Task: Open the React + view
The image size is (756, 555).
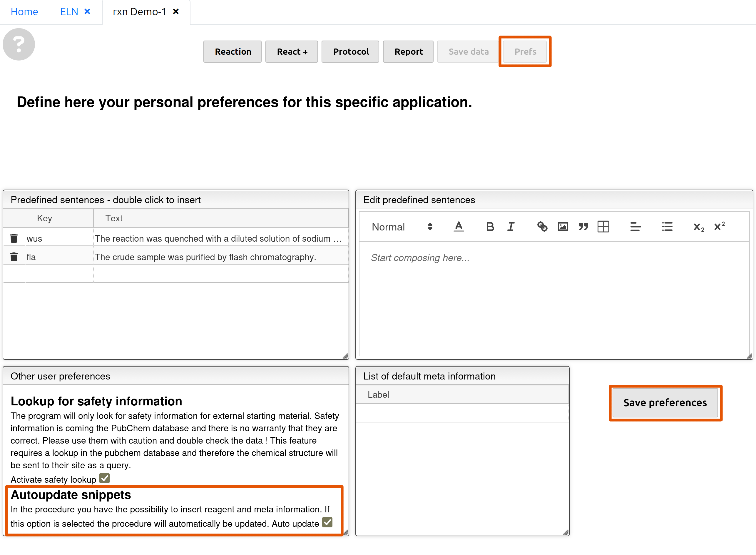Action: click(x=292, y=52)
